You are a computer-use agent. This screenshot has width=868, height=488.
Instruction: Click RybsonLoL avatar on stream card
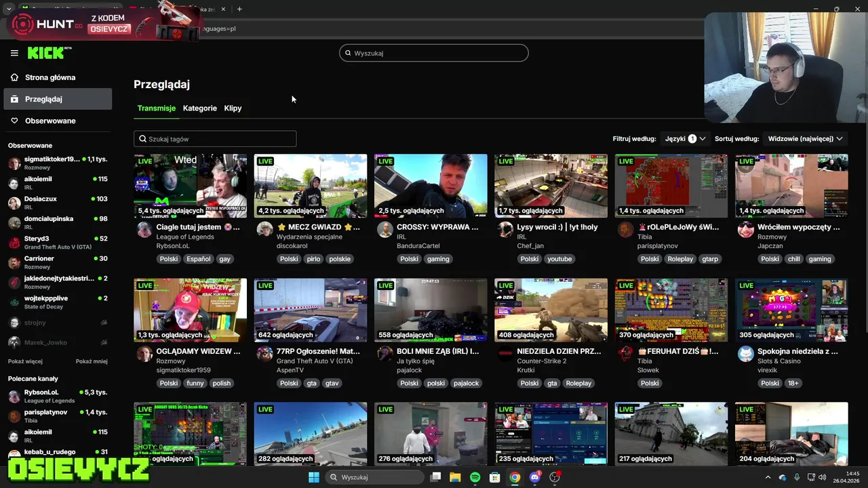[x=144, y=229]
